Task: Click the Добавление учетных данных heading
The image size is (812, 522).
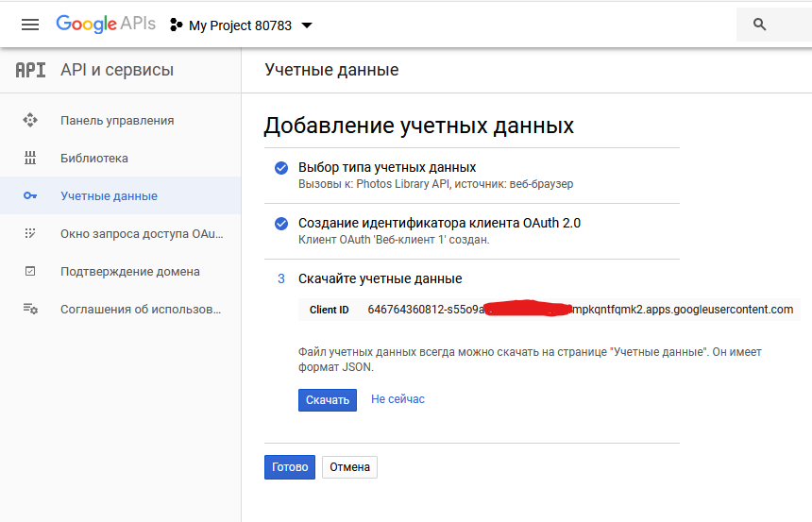Action: (x=419, y=126)
